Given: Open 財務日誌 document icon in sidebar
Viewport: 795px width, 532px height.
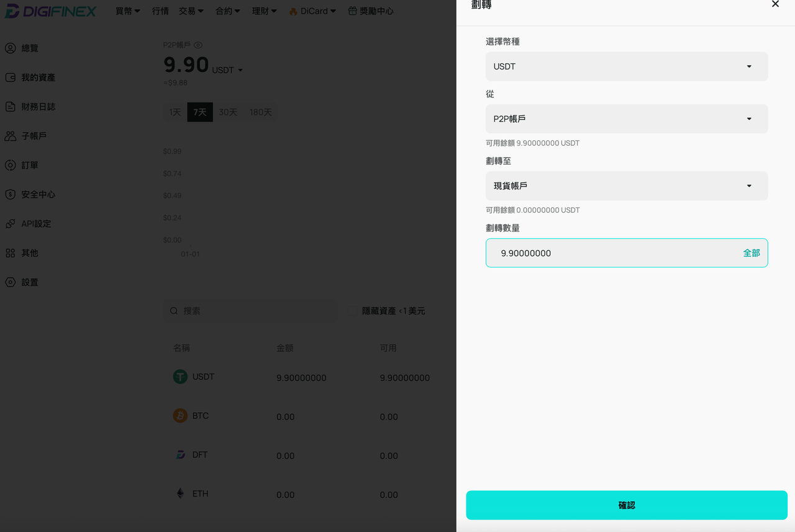Looking at the screenshot, I should tap(10, 107).
